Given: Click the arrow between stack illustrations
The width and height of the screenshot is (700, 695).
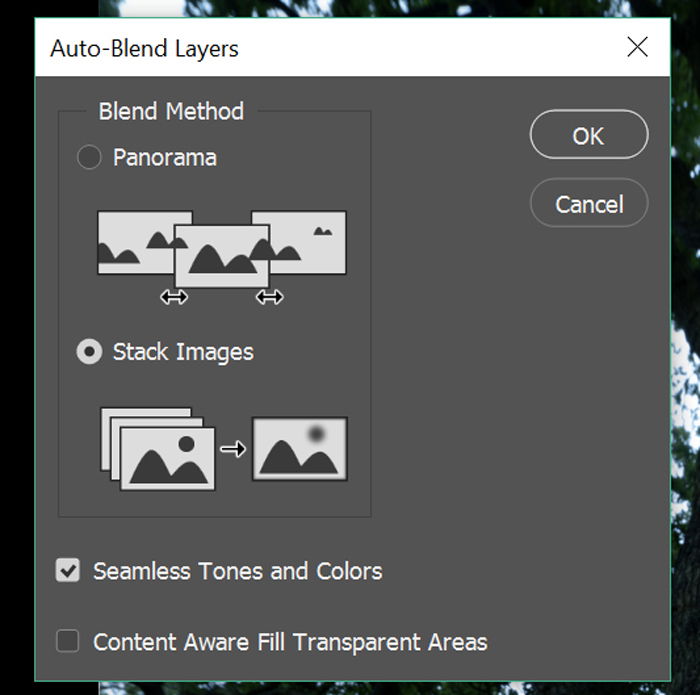Looking at the screenshot, I should click(233, 449).
